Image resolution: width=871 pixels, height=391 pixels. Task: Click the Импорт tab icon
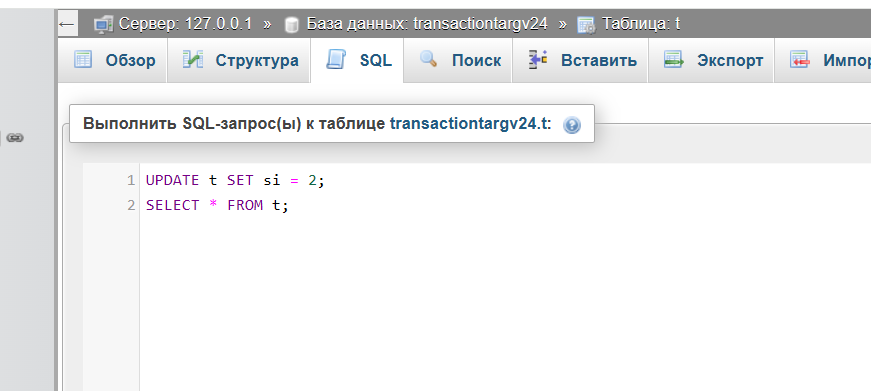tap(800, 59)
